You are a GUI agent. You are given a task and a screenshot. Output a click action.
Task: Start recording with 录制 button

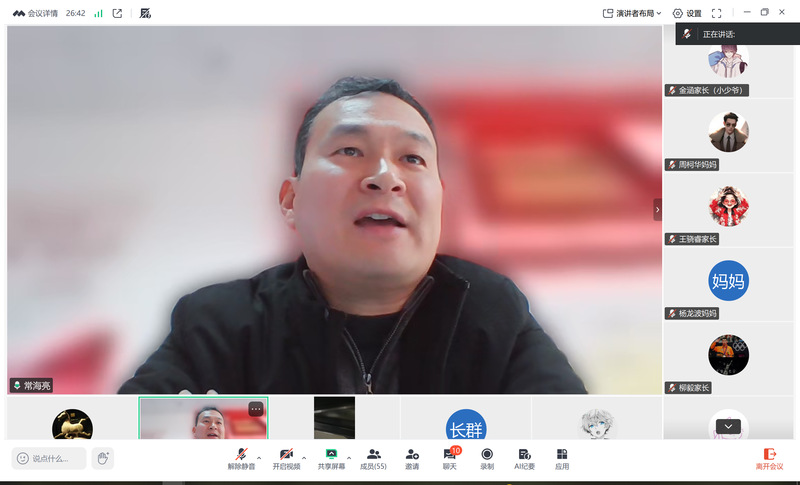[487, 458]
